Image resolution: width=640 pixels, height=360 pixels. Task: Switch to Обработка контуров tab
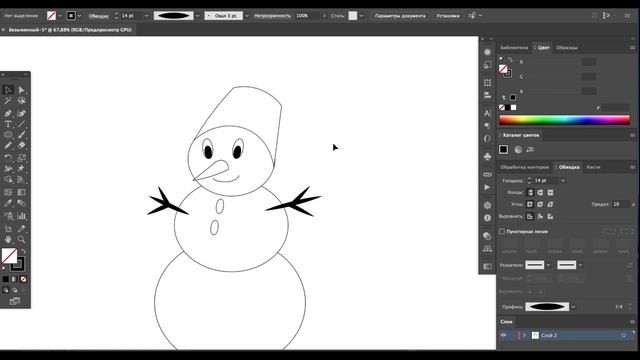524,167
